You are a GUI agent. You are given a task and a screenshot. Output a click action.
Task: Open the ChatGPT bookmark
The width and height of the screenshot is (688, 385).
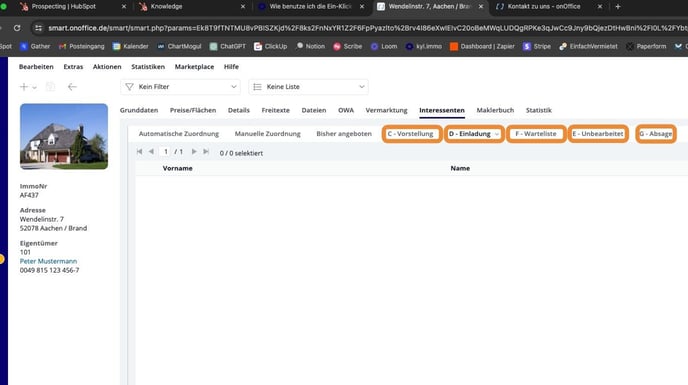228,46
